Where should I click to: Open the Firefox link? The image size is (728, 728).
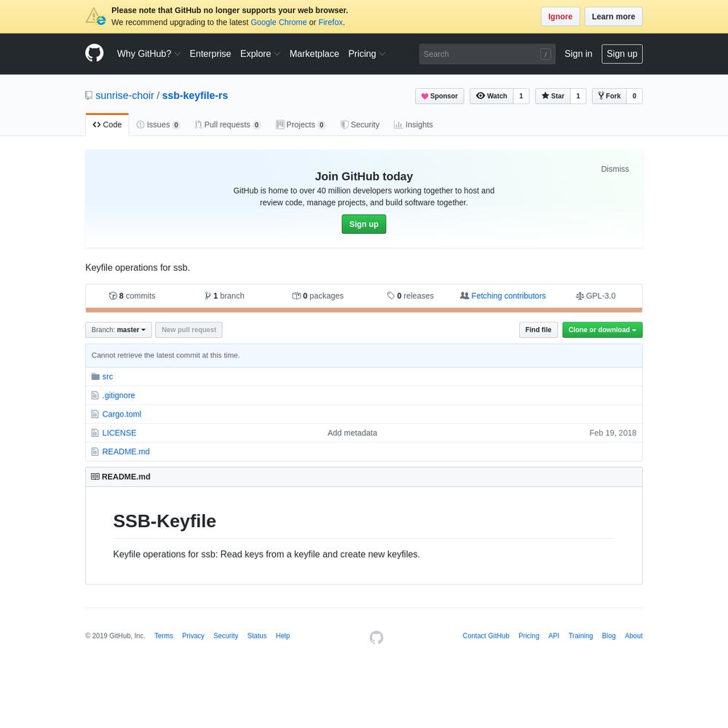point(331,23)
